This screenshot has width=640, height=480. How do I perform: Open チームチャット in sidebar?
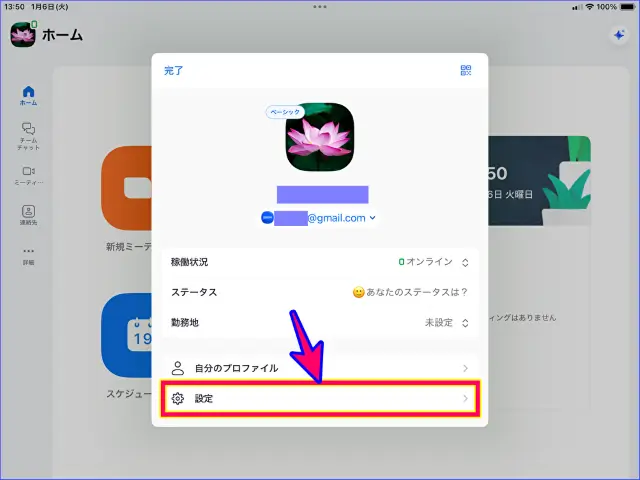pyautogui.click(x=28, y=136)
